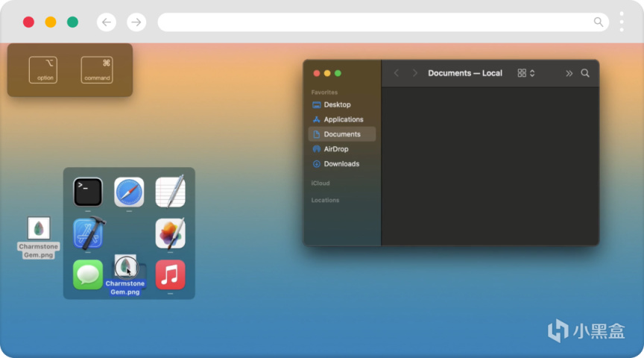Select Desktop in the Finder sidebar
Image resolution: width=644 pixels, height=358 pixels.
pos(341,104)
